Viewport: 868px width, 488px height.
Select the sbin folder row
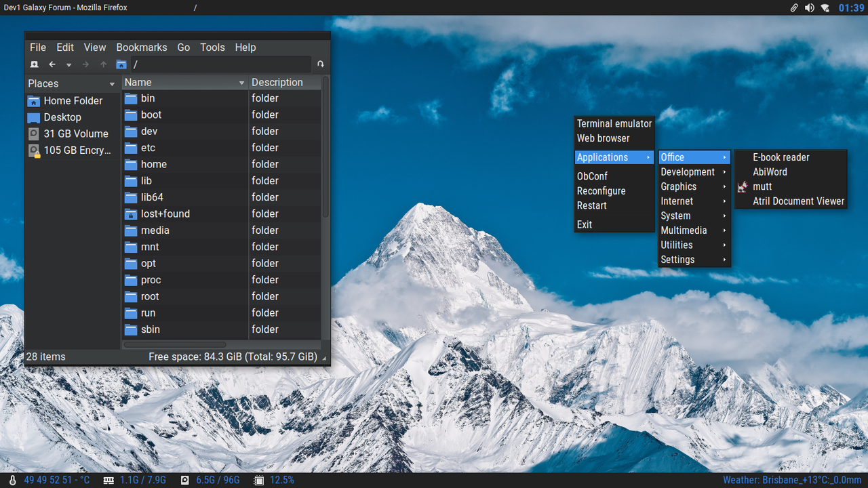221,329
